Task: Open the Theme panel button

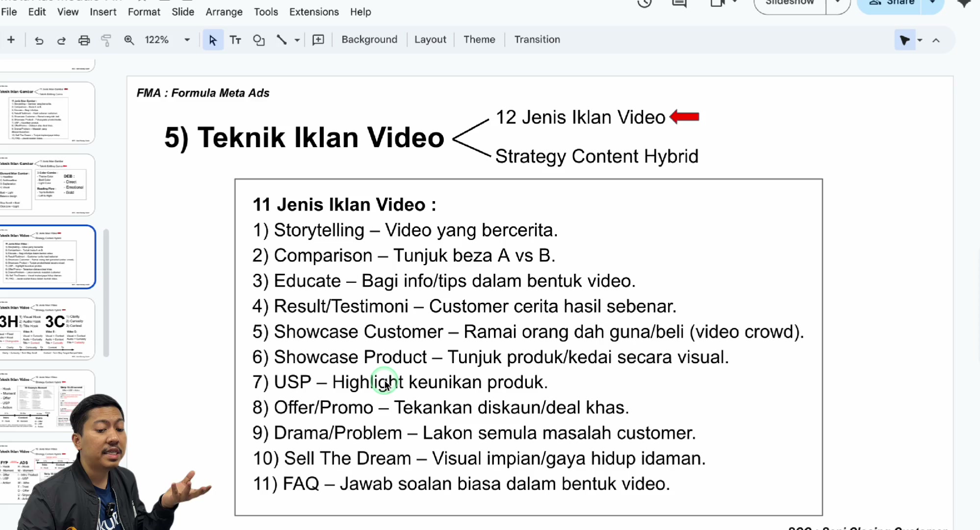Action: 479,39
